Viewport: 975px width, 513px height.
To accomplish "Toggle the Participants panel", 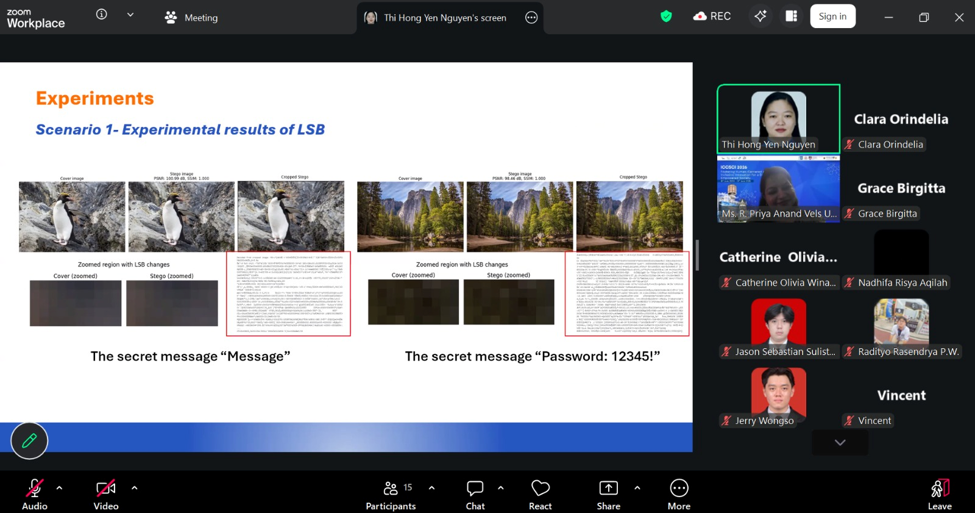I will point(390,495).
